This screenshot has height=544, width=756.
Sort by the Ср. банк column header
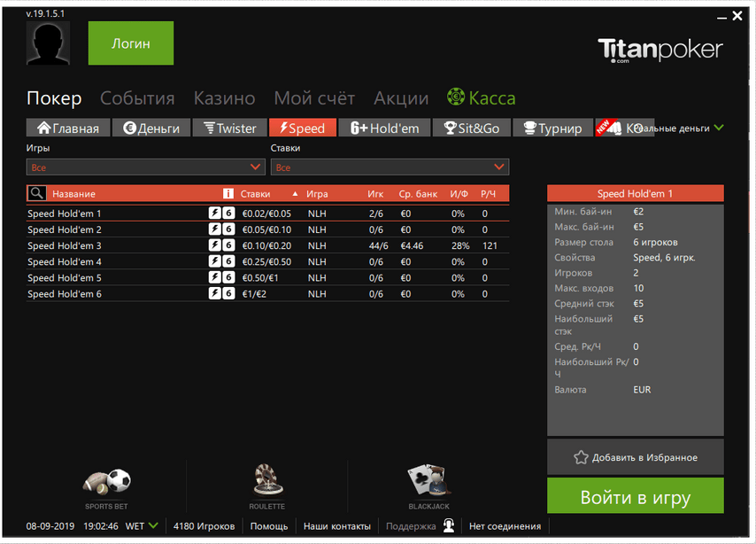pyautogui.click(x=418, y=194)
